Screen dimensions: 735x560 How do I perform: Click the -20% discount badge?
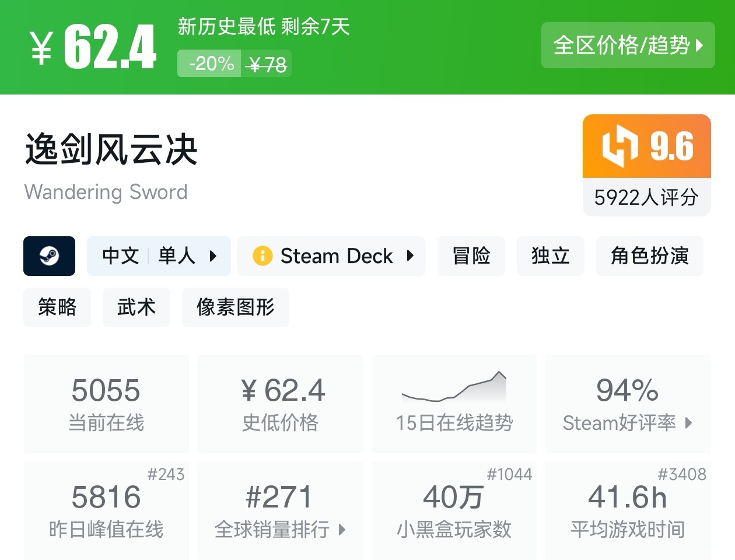coord(209,63)
